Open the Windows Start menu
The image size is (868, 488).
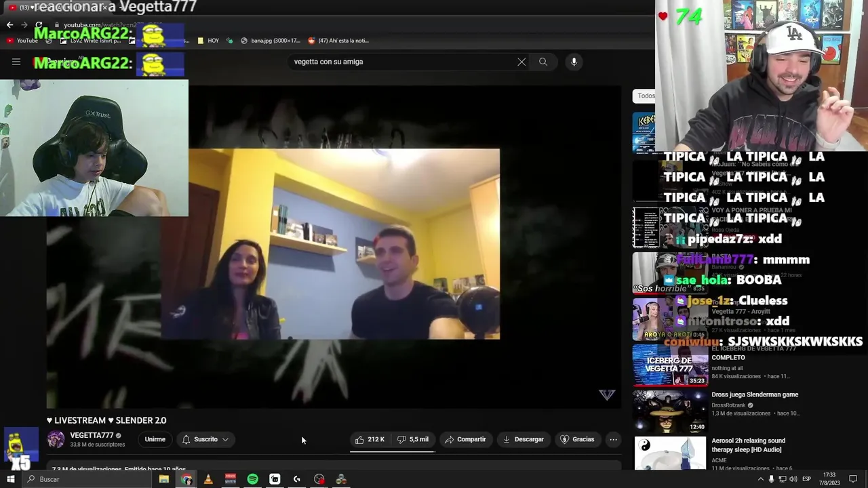pos(10,479)
